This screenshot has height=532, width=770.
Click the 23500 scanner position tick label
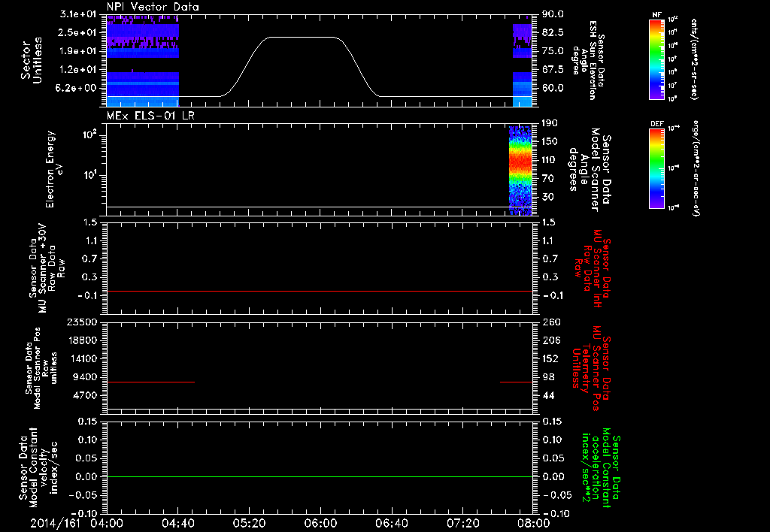point(82,322)
